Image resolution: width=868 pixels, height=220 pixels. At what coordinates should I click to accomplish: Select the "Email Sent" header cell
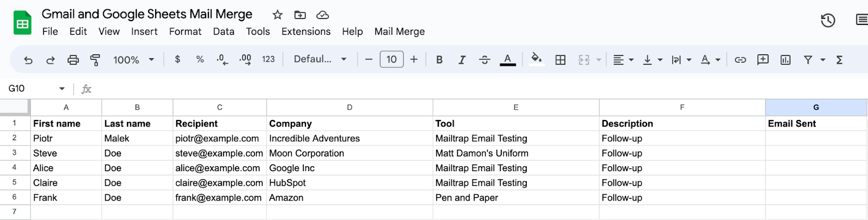point(816,123)
